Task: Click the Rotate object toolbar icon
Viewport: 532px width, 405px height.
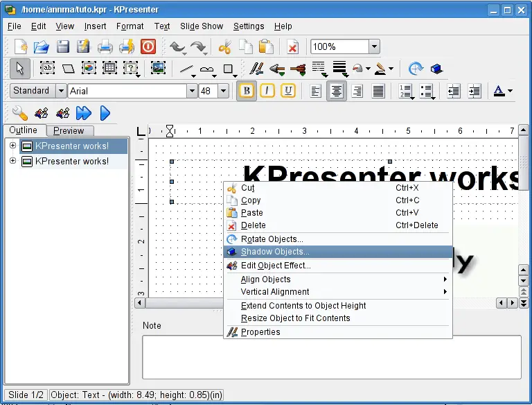Action: pos(416,69)
